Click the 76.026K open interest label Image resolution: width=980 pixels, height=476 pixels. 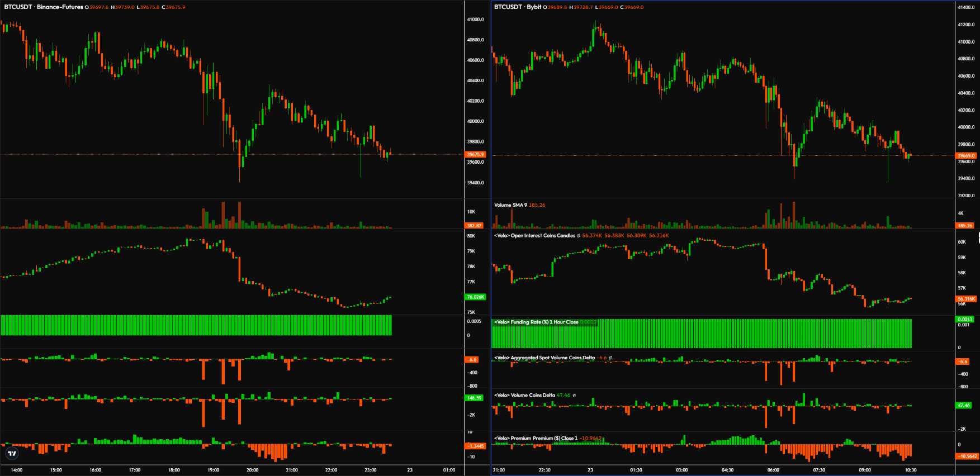click(475, 297)
